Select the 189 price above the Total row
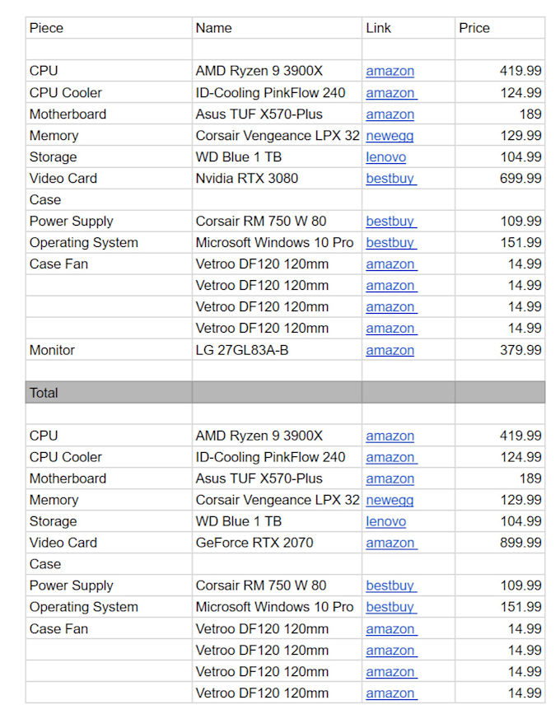Viewport: 560px width, 728px height. (500, 114)
